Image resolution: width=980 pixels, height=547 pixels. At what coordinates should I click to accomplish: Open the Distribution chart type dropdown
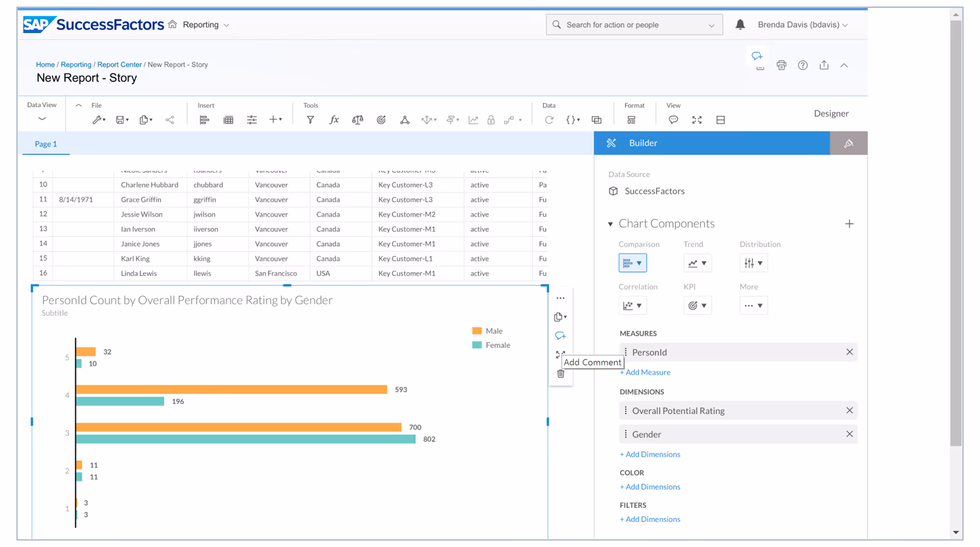click(753, 263)
